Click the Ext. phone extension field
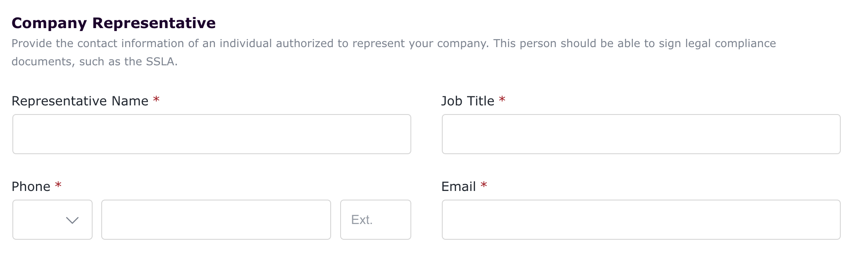 tap(376, 220)
